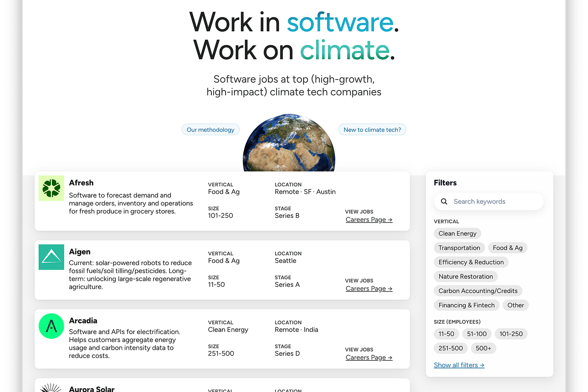Image resolution: width=588 pixels, height=392 pixels.
Task: Click the Search keywords field
Action: pos(489,201)
